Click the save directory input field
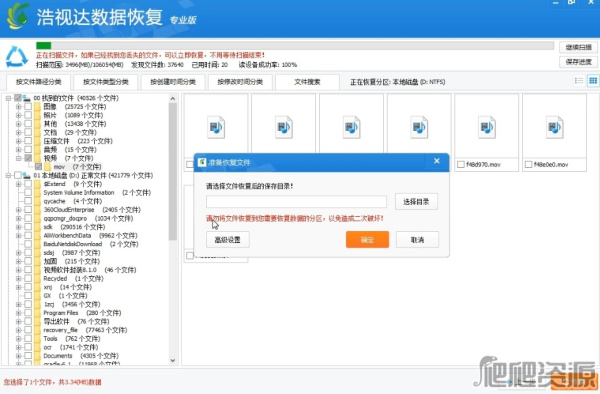The height and width of the screenshot is (394, 600). (296, 202)
